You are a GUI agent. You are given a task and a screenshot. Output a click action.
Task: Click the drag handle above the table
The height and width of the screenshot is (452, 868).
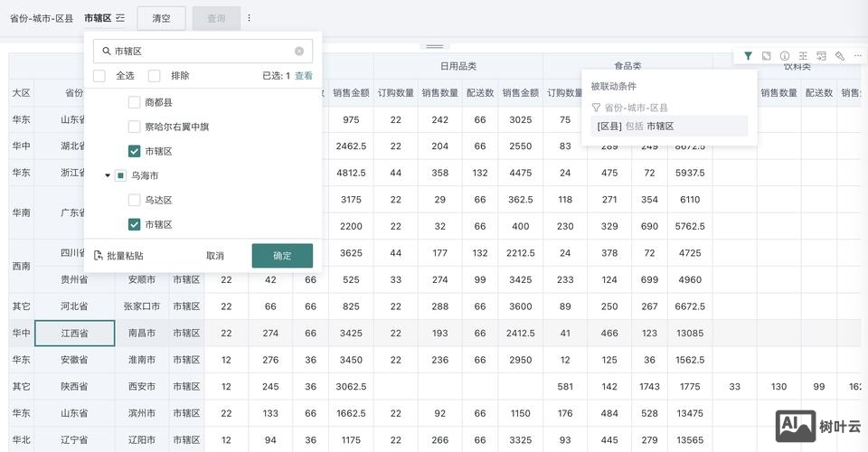pos(435,46)
